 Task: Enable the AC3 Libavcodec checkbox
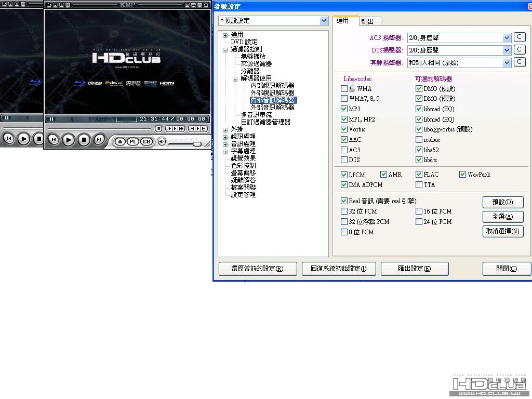click(x=344, y=150)
